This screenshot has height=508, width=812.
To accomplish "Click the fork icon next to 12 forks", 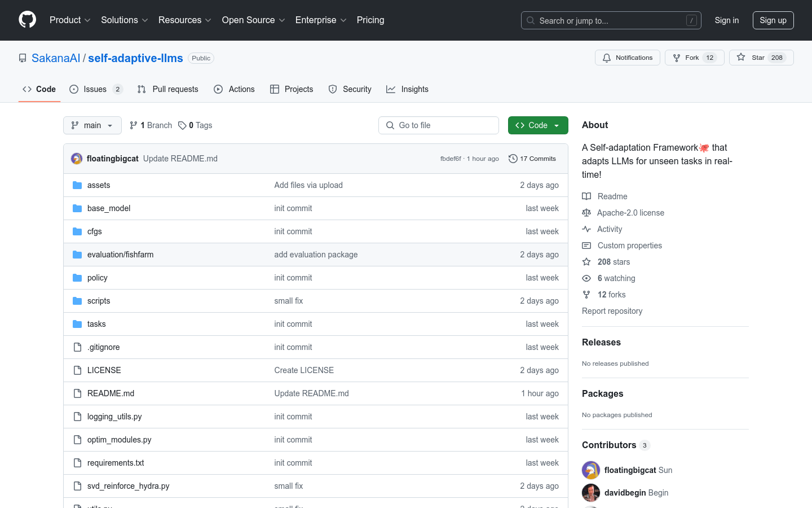I will (x=586, y=295).
